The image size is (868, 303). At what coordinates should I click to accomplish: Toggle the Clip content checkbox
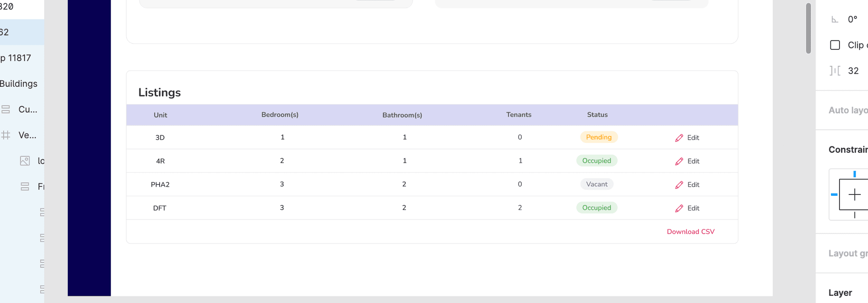835,45
